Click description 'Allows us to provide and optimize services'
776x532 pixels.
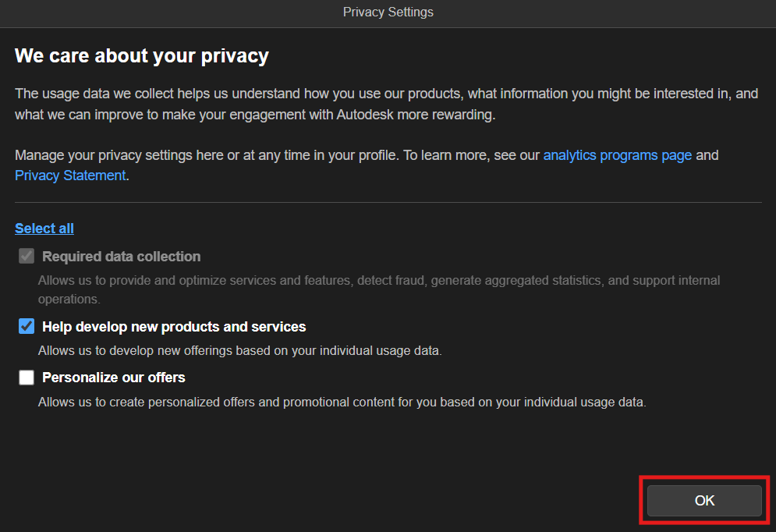click(x=379, y=289)
